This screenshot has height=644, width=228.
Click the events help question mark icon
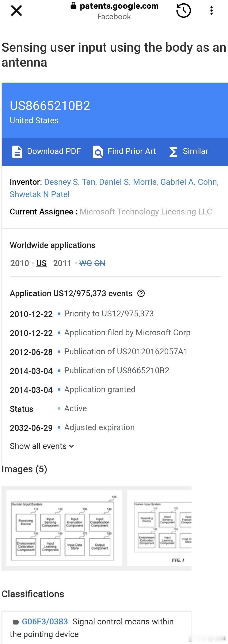(x=141, y=293)
